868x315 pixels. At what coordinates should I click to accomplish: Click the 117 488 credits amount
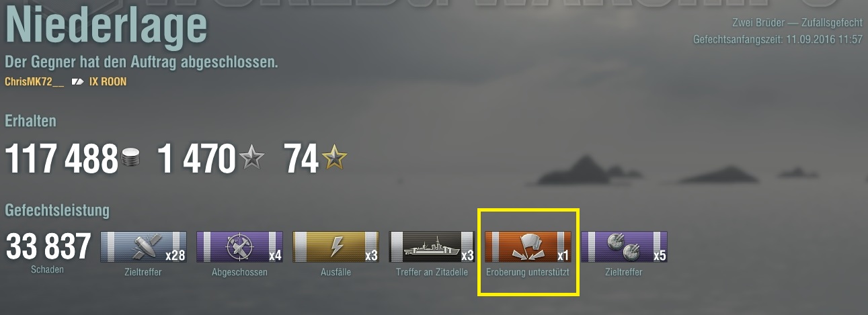[x=62, y=160]
